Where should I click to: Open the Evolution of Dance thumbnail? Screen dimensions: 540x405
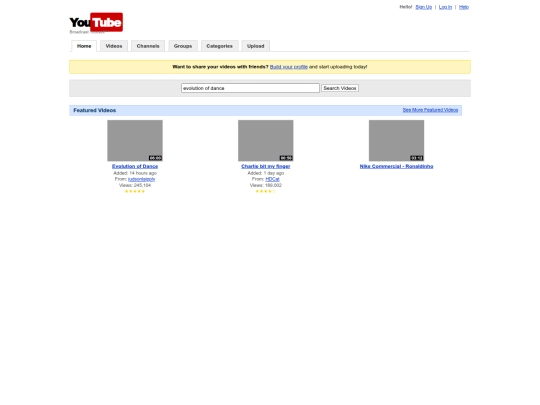point(135,141)
